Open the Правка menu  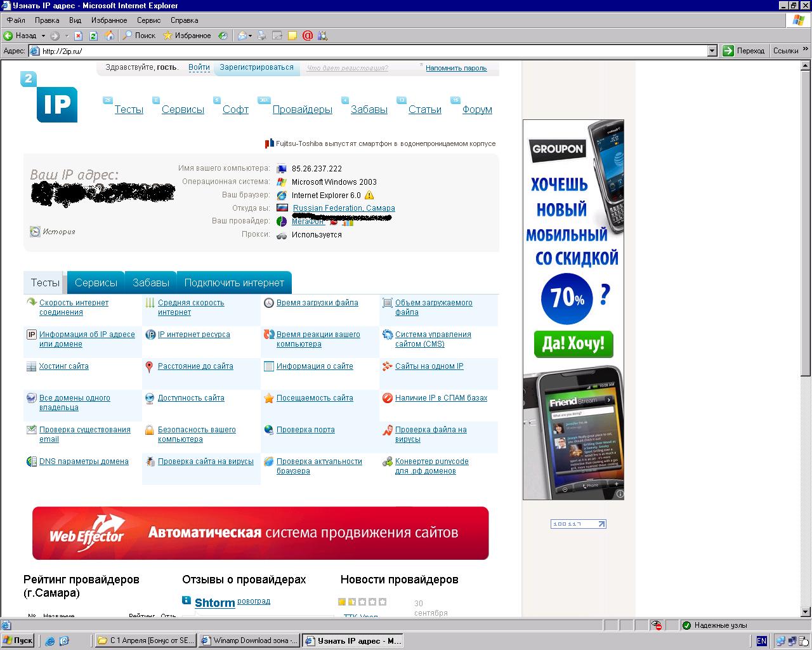(47, 20)
